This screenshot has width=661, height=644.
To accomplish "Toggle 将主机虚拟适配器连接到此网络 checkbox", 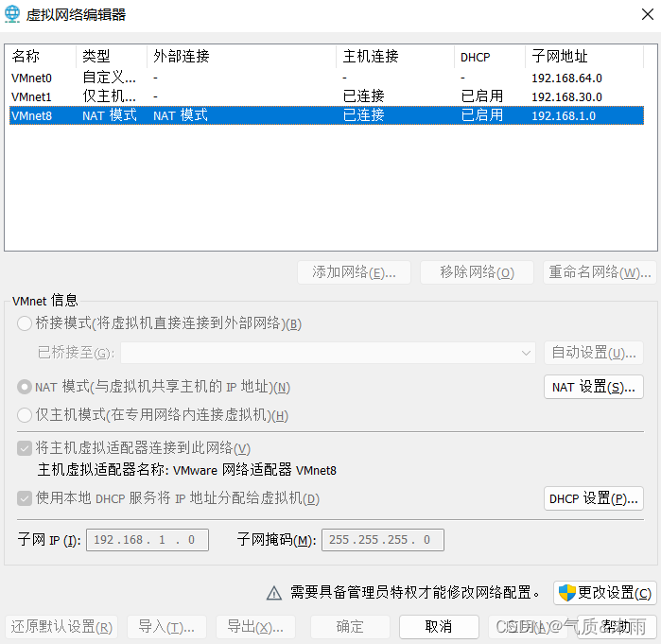I will (25, 448).
